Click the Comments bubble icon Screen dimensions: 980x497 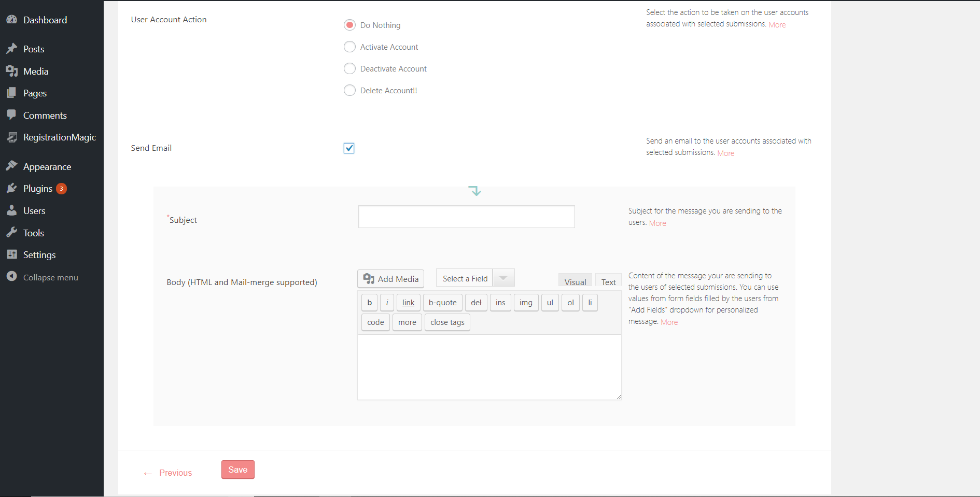tap(11, 115)
